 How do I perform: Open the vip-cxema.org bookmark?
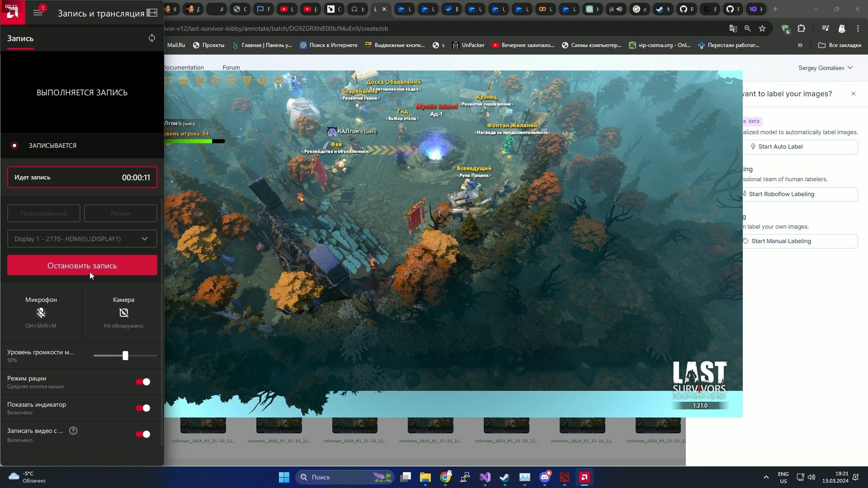660,45
